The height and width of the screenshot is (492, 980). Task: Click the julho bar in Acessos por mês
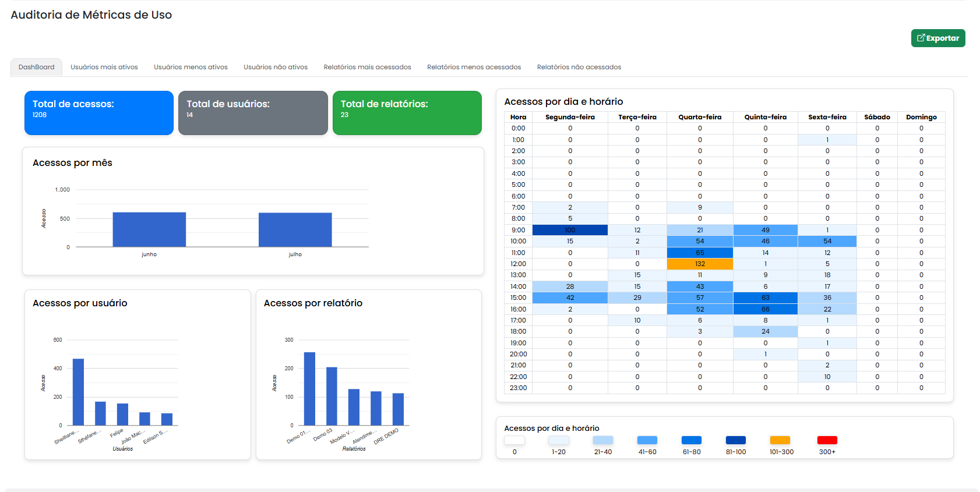(295, 229)
